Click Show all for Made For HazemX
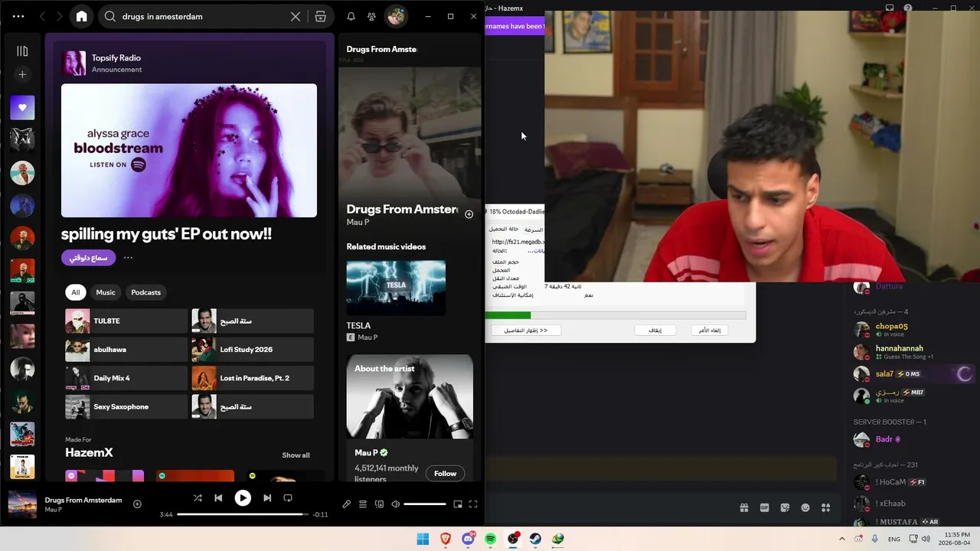Viewport: 980px width, 551px height. (x=296, y=455)
